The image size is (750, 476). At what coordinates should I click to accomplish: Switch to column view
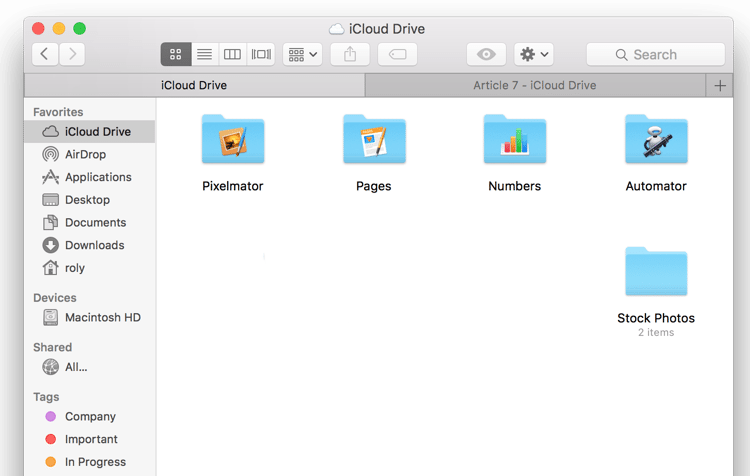point(232,54)
